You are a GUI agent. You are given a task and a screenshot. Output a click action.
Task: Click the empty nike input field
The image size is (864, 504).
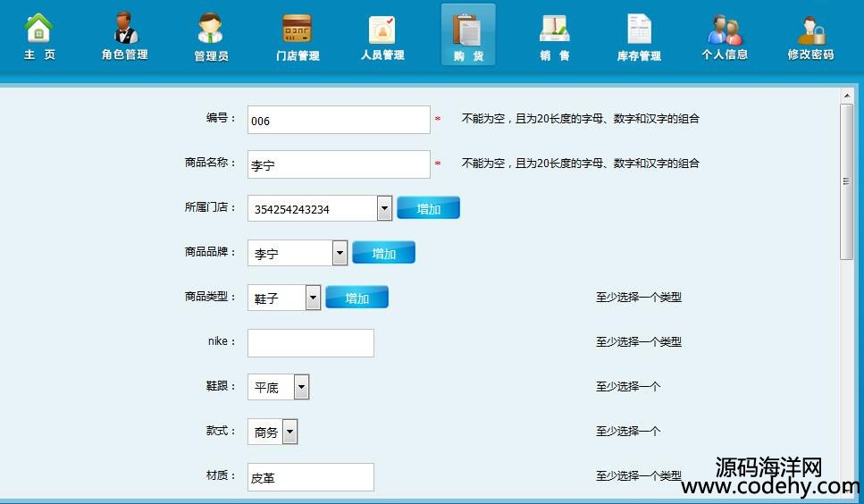(x=311, y=342)
